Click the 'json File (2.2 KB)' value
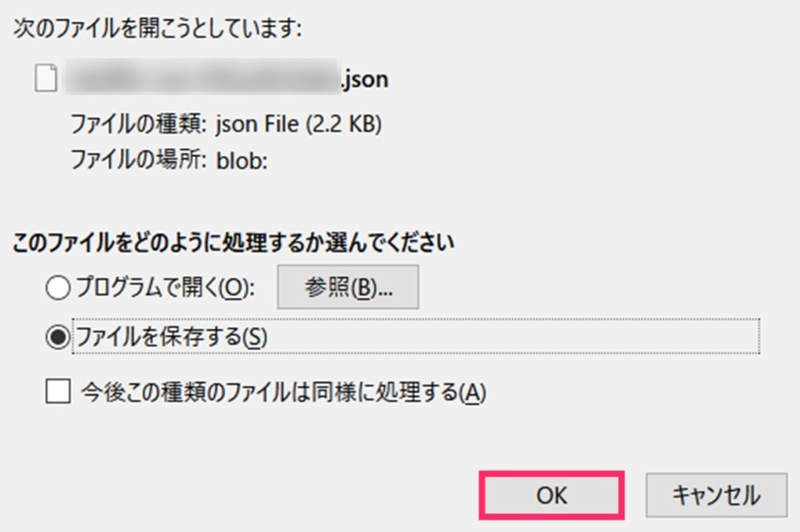This screenshot has width=800, height=532. click(x=299, y=124)
